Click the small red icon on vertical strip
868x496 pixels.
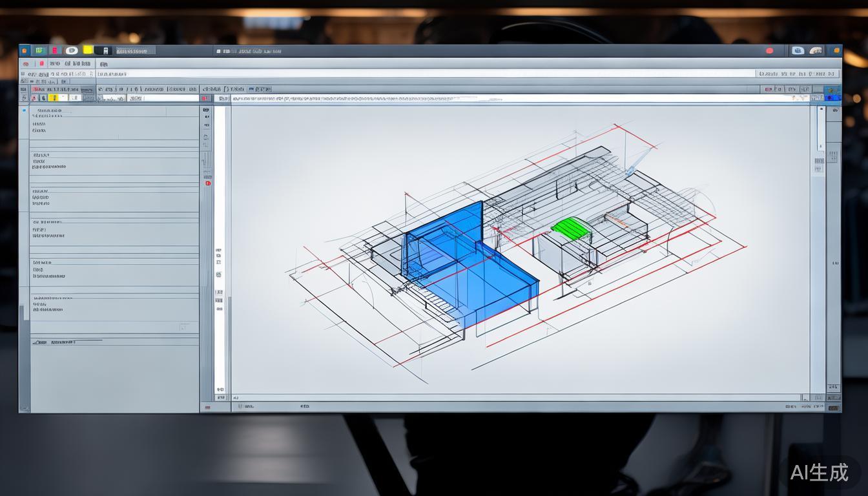coord(208,183)
